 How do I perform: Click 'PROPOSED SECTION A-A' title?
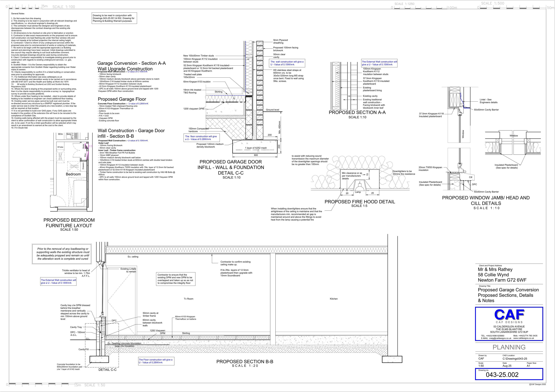point(357,112)
